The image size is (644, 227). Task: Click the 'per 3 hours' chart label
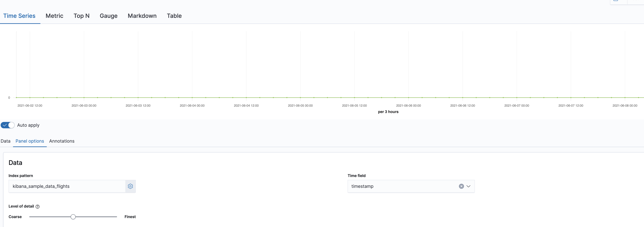point(388,112)
